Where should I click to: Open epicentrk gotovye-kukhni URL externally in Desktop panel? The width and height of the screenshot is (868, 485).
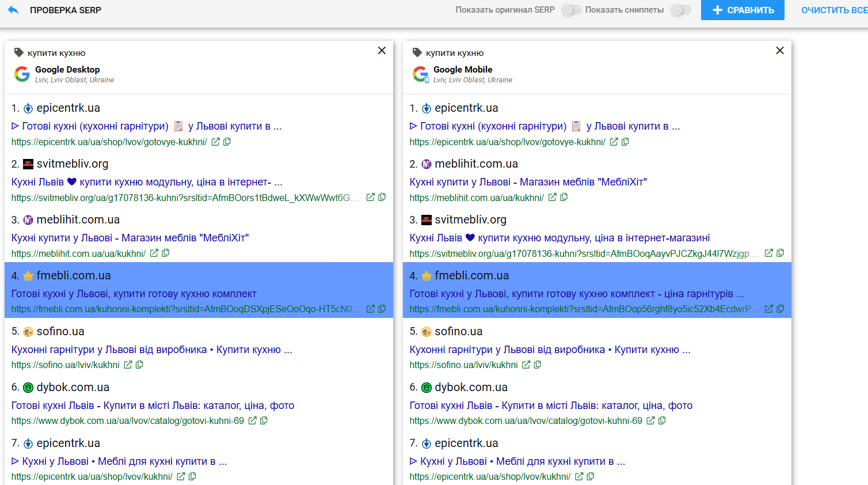(215, 142)
